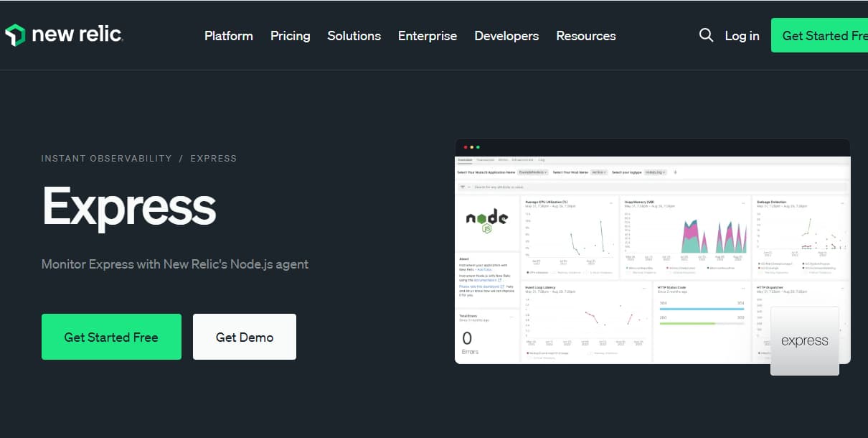The image size is (868, 438).
Task: Click the plus icon after the logtype selector
Action: click(x=675, y=172)
